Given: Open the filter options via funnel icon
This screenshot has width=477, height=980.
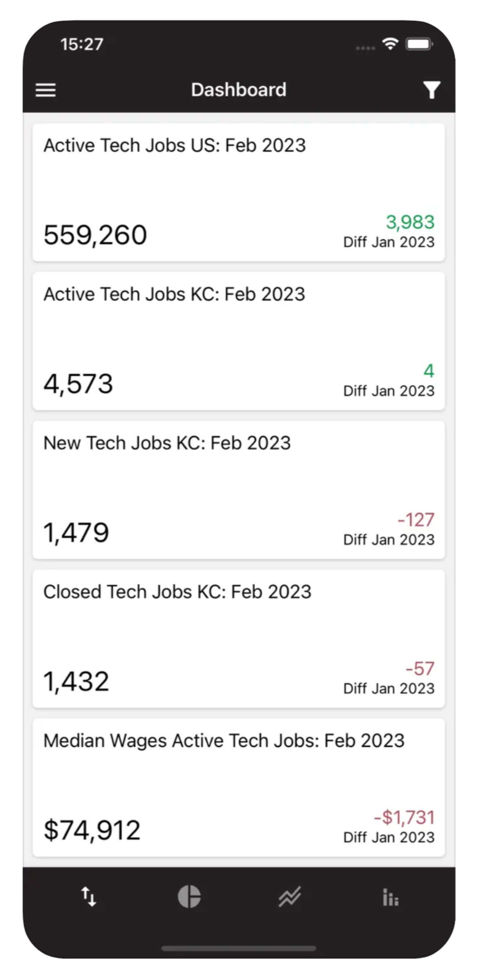Looking at the screenshot, I should (x=431, y=90).
